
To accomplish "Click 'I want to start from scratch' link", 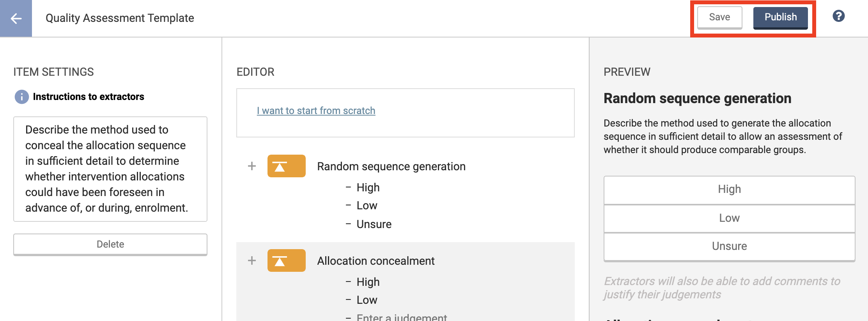I will point(316,111).
